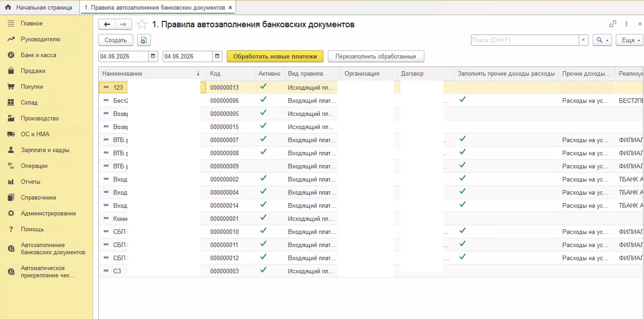The height and width of the screenshot is (319, 644).
Task: Open the Еще dropdown menu
Action: pos(630,40)
